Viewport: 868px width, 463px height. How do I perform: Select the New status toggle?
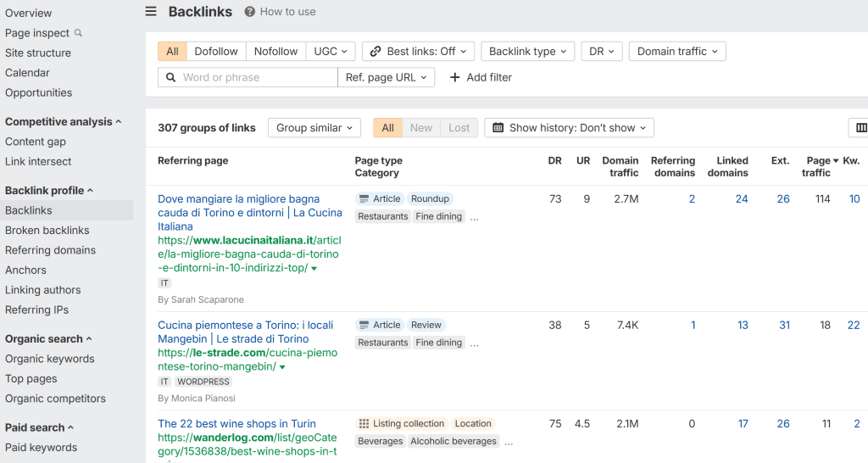[421, 128]
